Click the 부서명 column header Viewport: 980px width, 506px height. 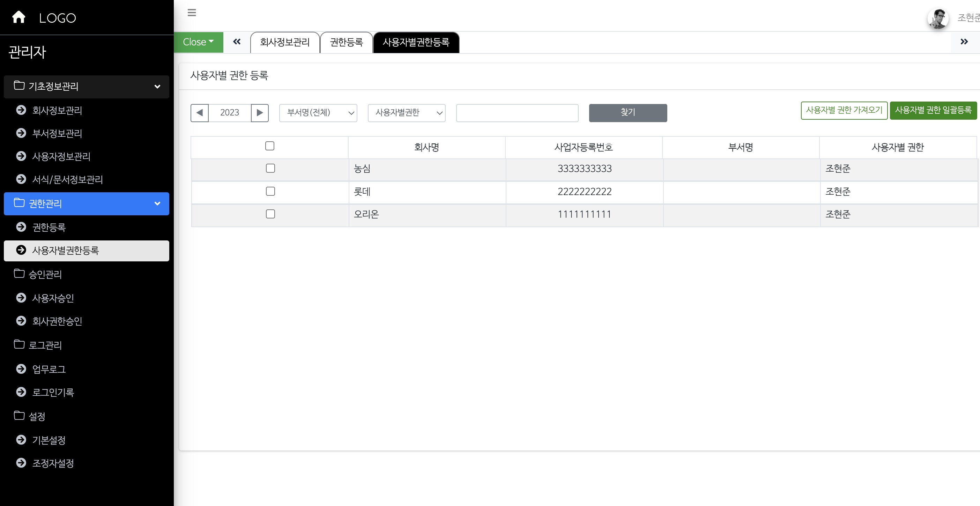[x=740, y=147]
